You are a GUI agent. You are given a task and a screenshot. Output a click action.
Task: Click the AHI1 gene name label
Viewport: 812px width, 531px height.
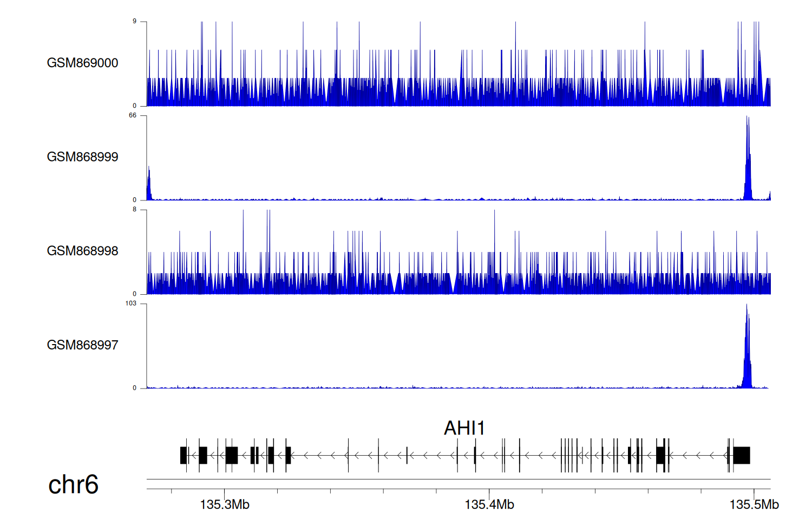(x=464, y=428)
